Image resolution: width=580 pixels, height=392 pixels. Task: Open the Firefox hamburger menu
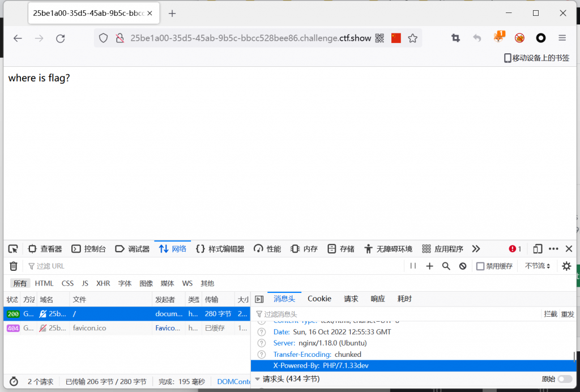(562, 38)
